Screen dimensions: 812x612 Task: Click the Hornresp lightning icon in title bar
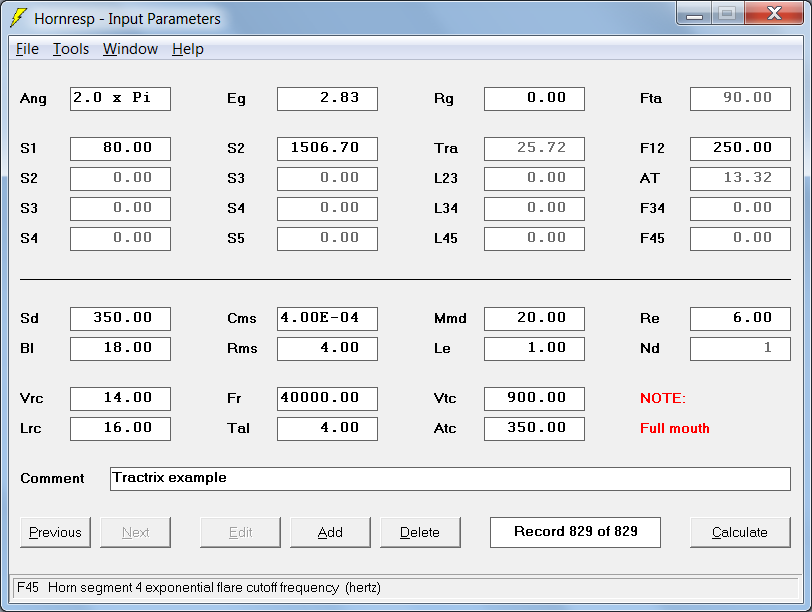coord(19,18)
